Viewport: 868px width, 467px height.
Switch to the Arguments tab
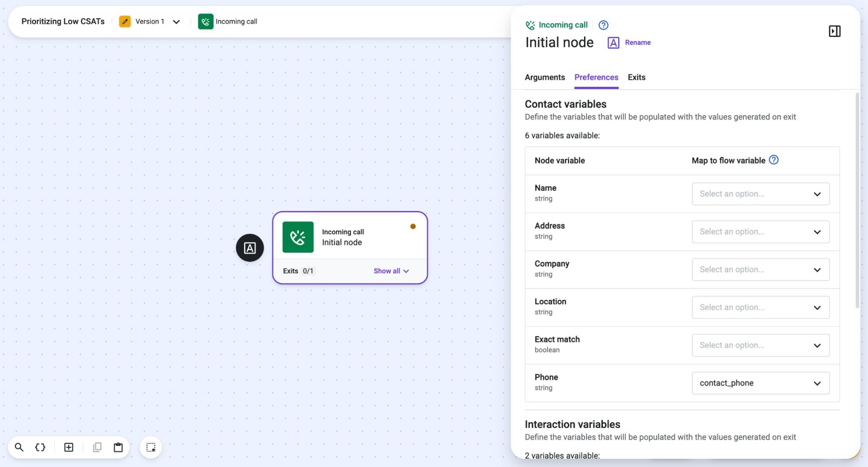545,77
